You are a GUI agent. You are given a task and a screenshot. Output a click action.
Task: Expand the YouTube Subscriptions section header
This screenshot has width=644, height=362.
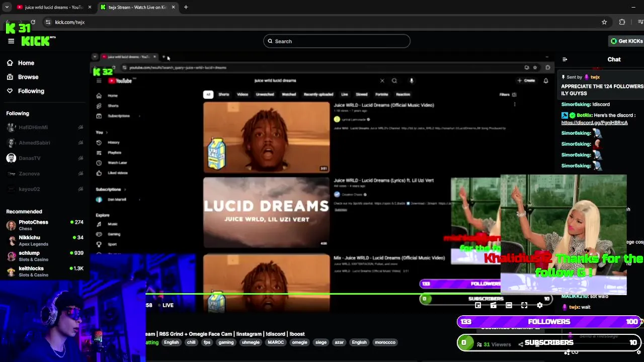111,190
